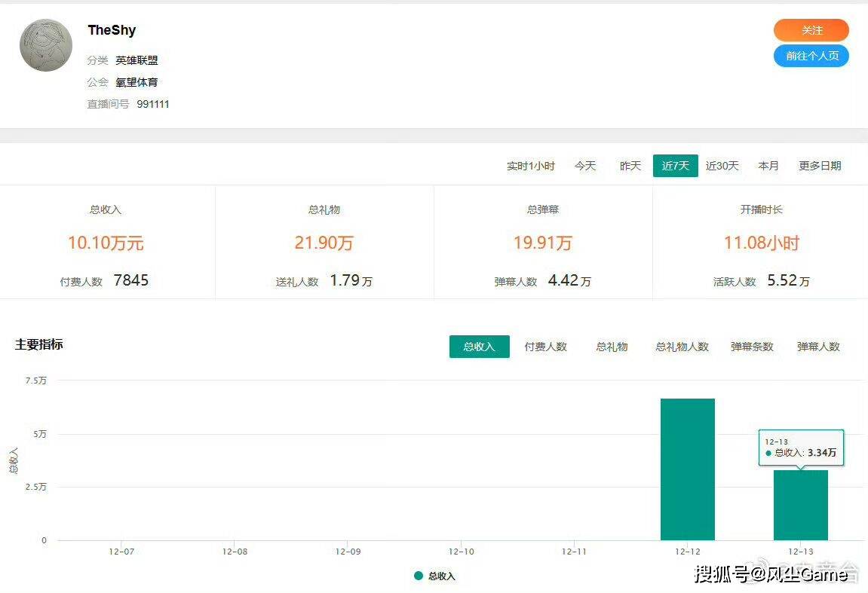Viewport: 868px width, 593px height.
Task: Switch time range to 今天
Action: coord(585,166)
